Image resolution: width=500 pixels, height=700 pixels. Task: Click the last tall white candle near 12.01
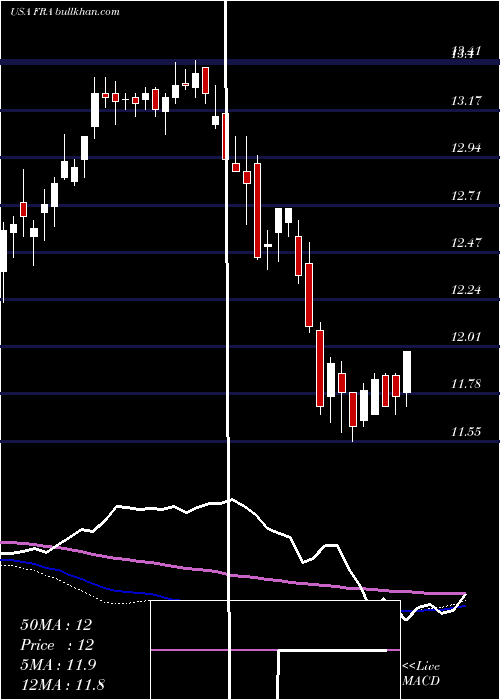click(x=407, y=372)
